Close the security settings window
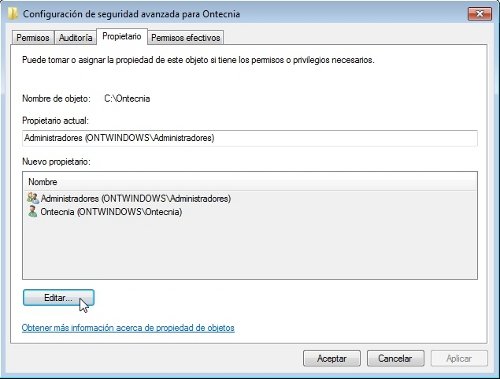Screen dimensions: 500x379 point(480,14)
